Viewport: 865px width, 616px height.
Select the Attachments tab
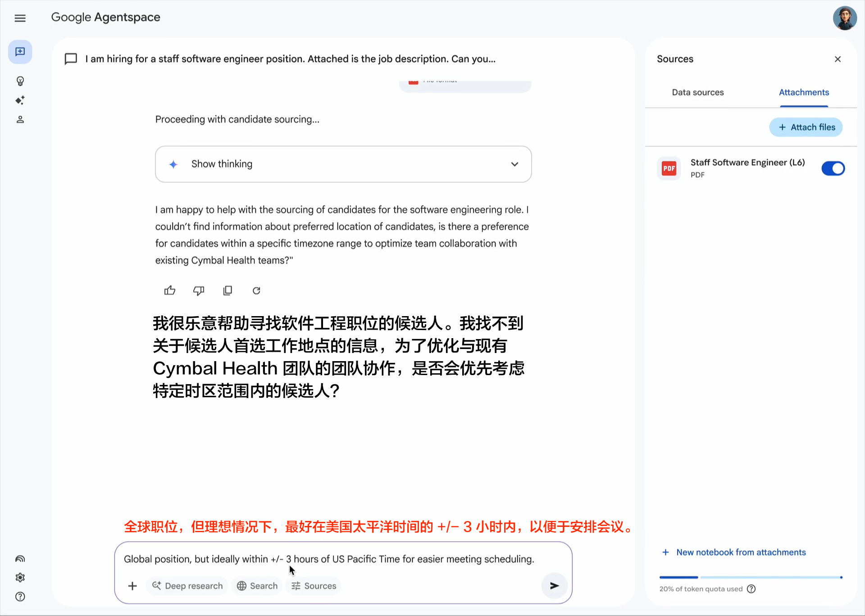coord(804,92)
